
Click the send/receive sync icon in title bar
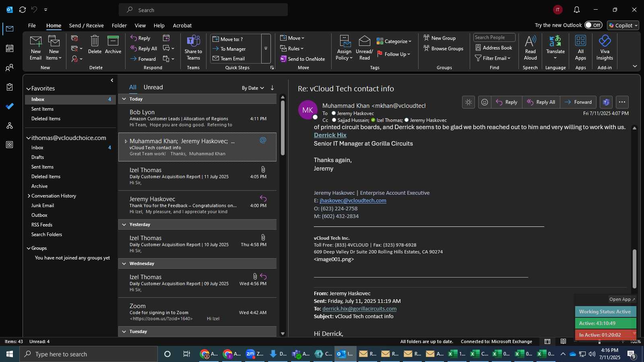coord(23,10)
